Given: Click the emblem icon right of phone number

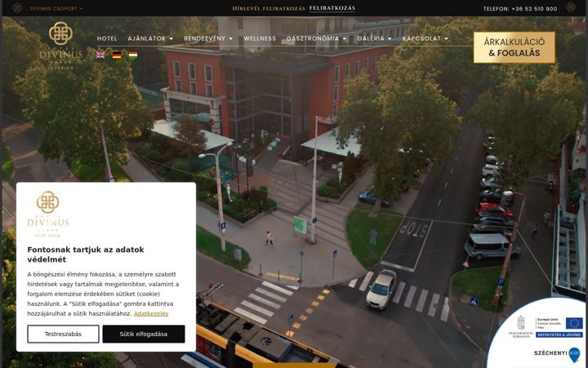Looking at the screenshot, I should pos(571,7).
